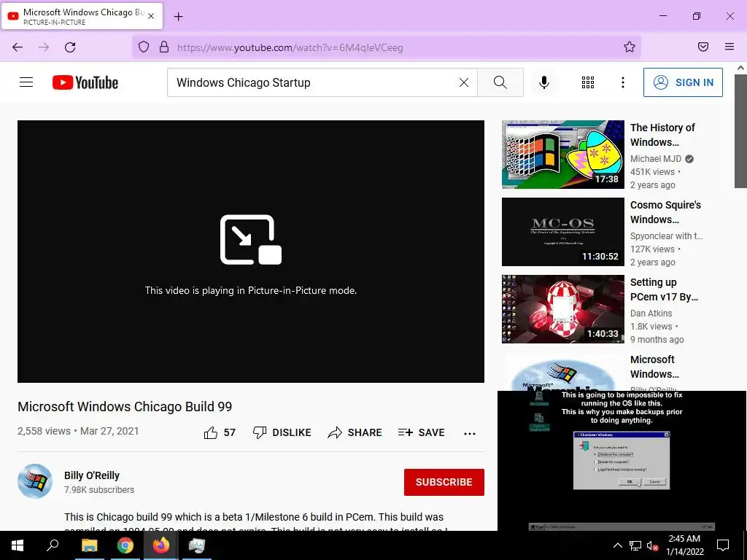Click the SHARE button
Viewport: 747px width, 560px height.
pos(355,432)
